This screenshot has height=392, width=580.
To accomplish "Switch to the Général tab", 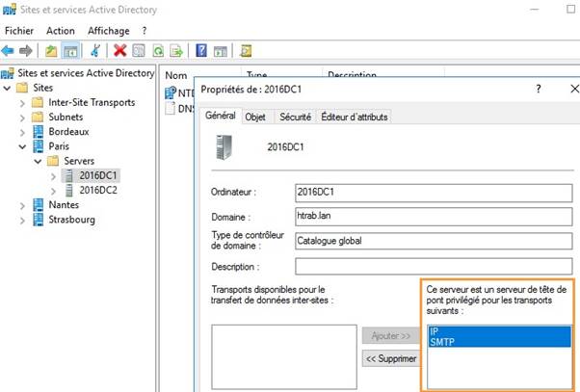I will pos(221,116).
